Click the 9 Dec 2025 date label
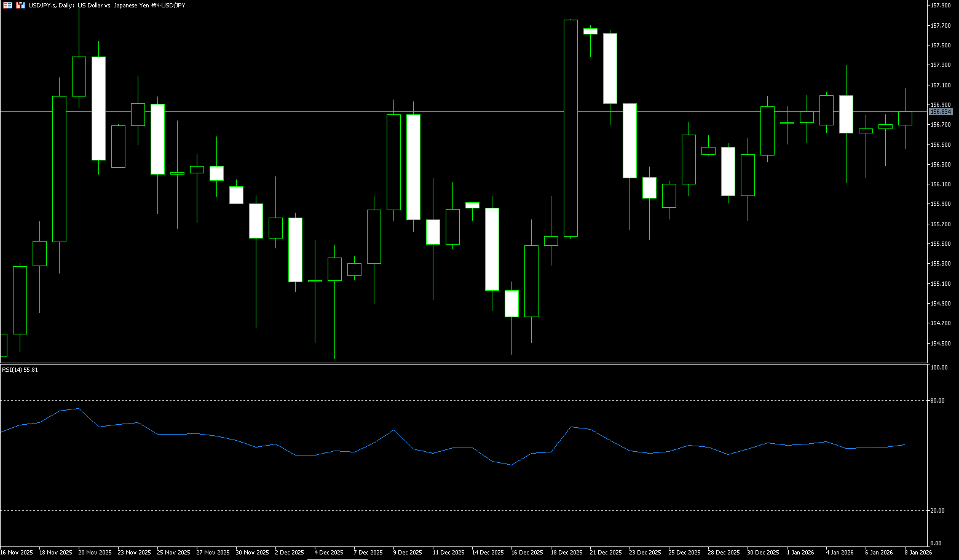The height and width of the screenshot is (560, 959). click(408, 553)
